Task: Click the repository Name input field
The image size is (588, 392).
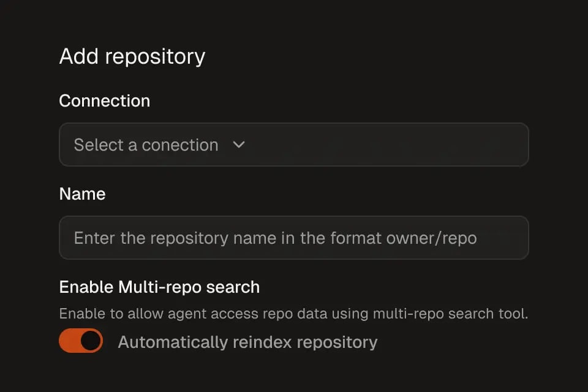Action: (x=294, y=238)
